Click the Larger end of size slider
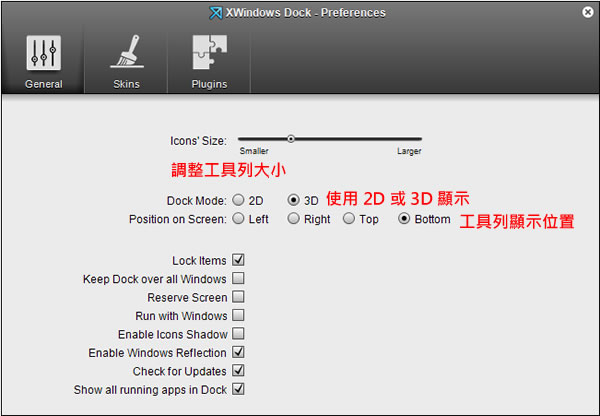Screen dimensions: 600x416 [x=409, y=151]
